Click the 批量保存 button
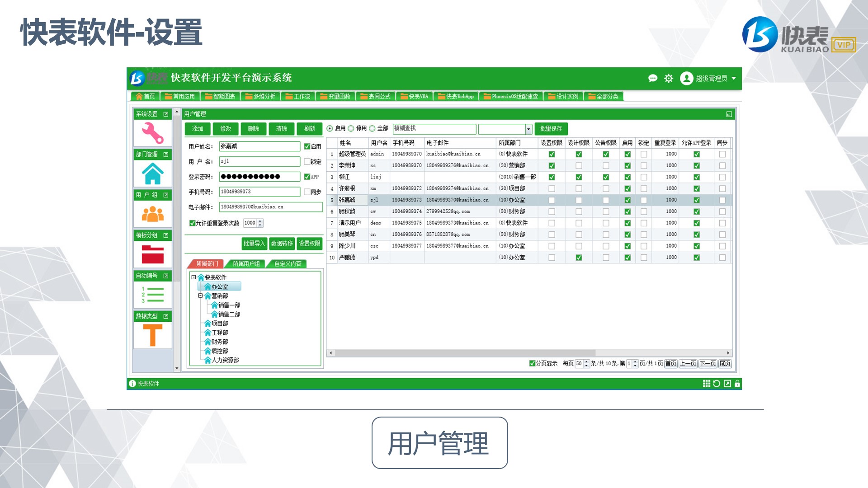Screen dimensions: 868x488 click(x=551, y=129)
